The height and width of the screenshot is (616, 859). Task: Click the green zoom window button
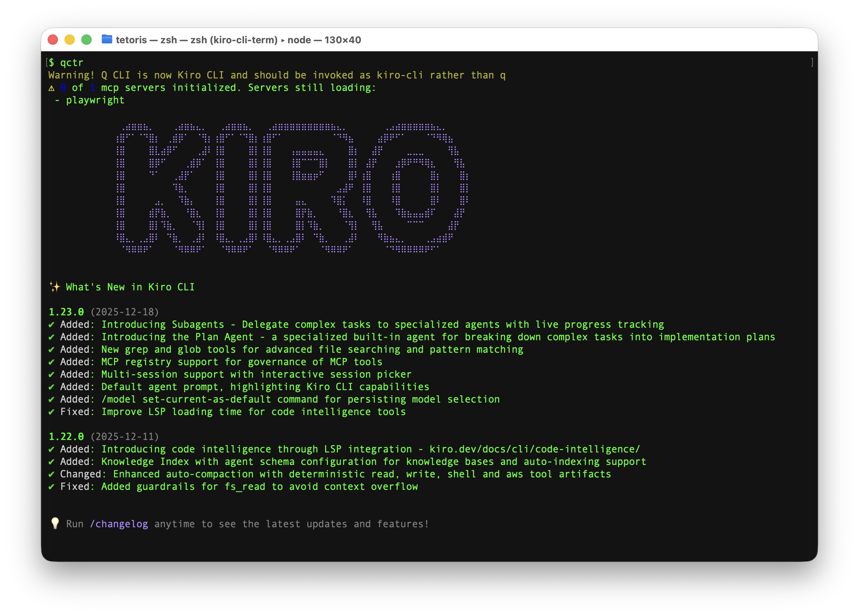pos(86,40)
